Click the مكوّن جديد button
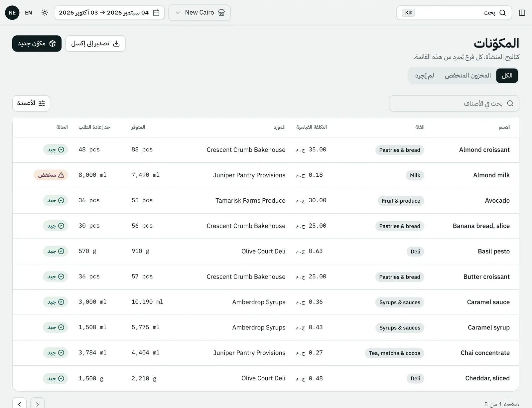 pos(37,44)
